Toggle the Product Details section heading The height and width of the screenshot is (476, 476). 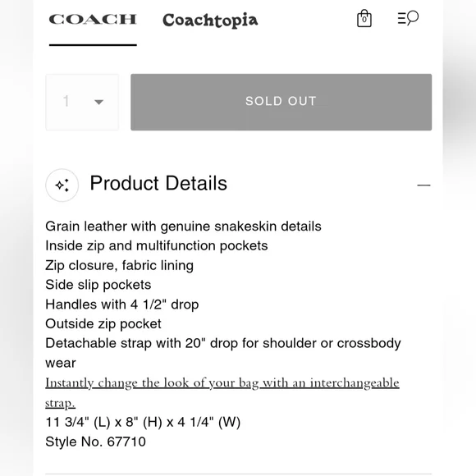158,183
